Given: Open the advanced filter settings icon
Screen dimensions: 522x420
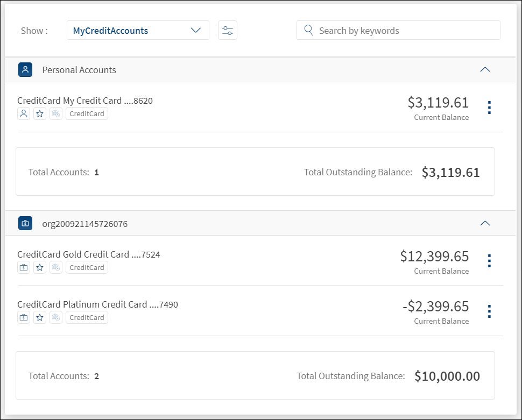Looking at the screenshot, I should (228, 31).
